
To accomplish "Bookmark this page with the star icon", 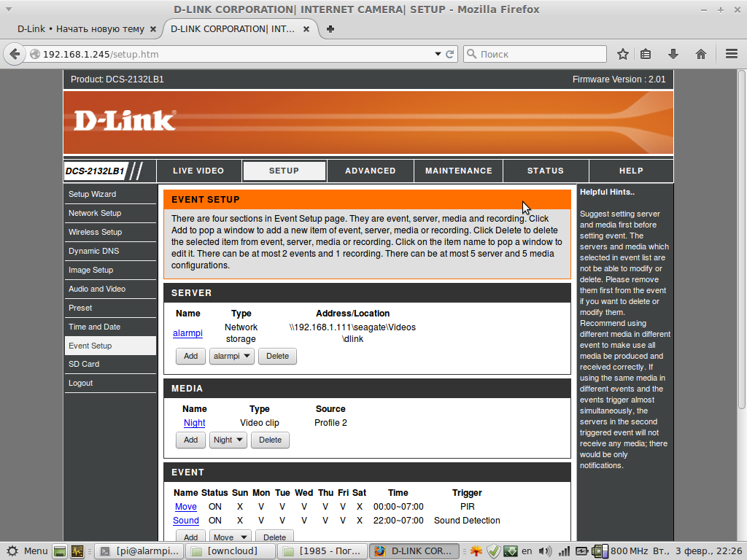I will click(623, 54).
